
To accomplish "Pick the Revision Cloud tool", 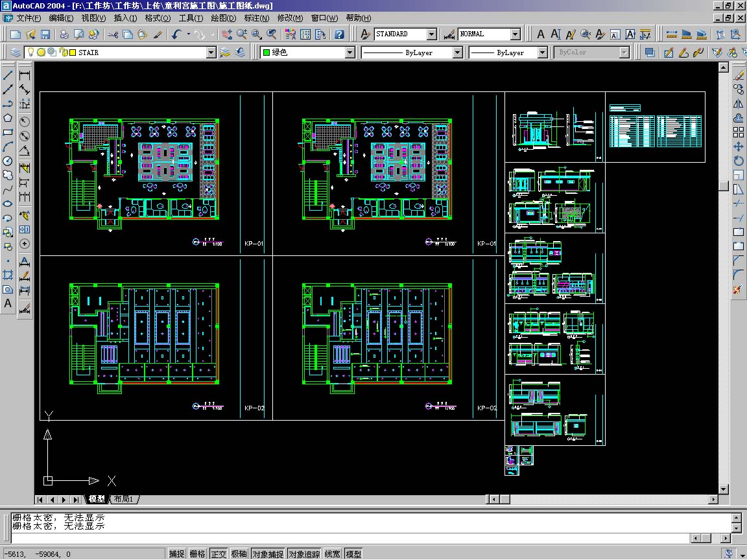I will pyautogui.click(x=8, y=175).
